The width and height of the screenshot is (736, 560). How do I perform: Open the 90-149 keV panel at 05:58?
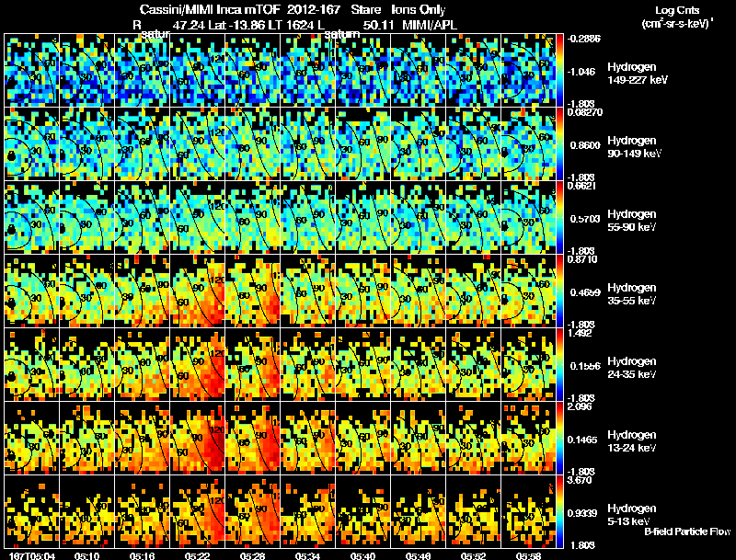(x=528, y=143)
